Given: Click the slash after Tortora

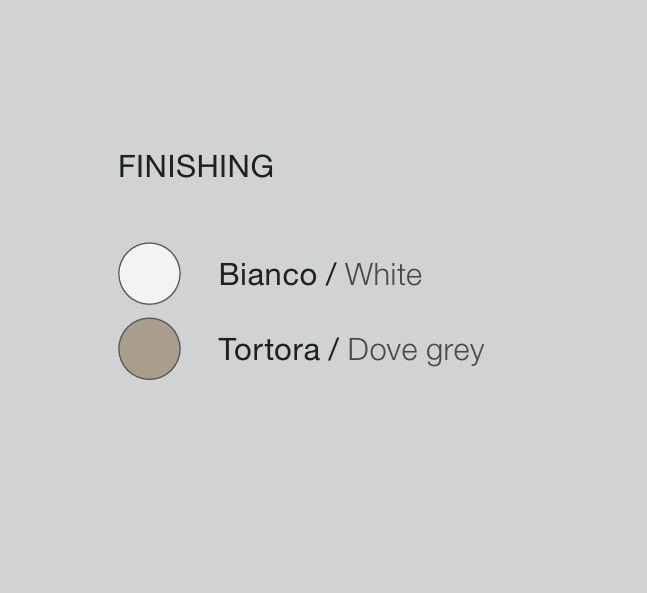Looking at the screenshot, I should click(x=333, y=350).
